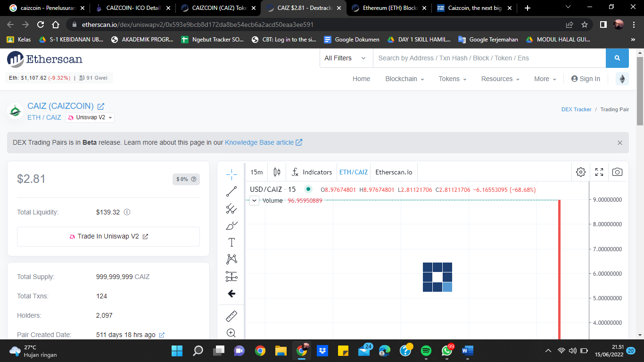Viewport: 644px width, 362px height.
Task: Open a new browser tab
Action: coord(527,8)
